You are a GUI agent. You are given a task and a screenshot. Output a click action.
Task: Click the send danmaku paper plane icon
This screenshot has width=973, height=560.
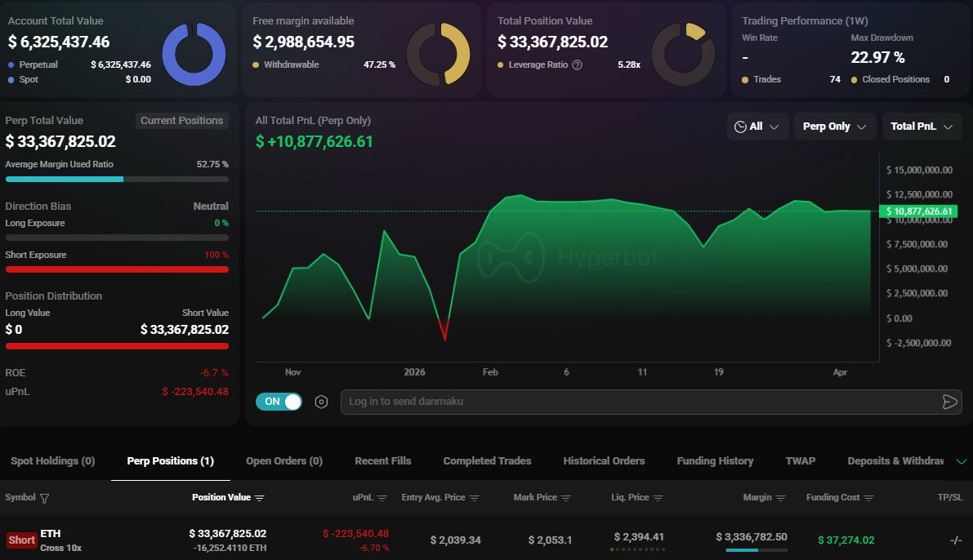pos(948,402)
